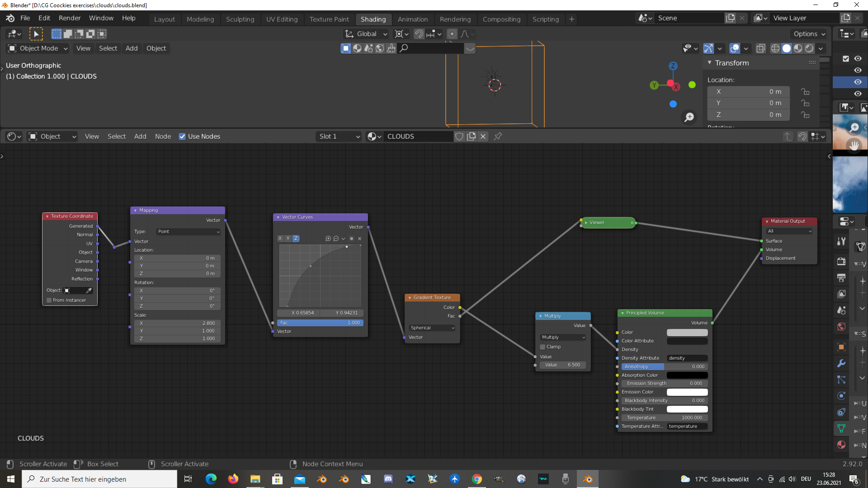Viewport: 868px width, 488px height.
Task: Enable Clamp checkbox in Multiply node
Action: coord(542,347)
